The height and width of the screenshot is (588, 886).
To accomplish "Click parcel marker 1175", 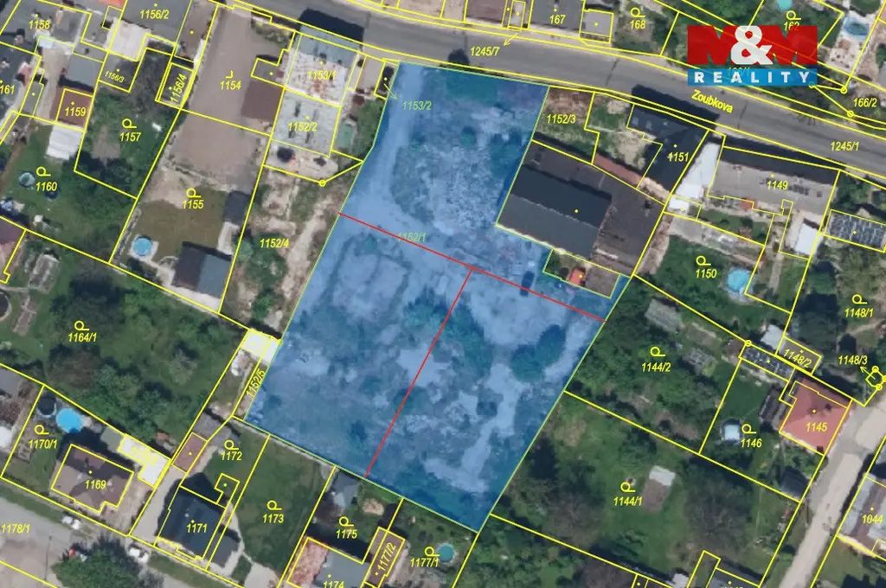I will [346, 527].
